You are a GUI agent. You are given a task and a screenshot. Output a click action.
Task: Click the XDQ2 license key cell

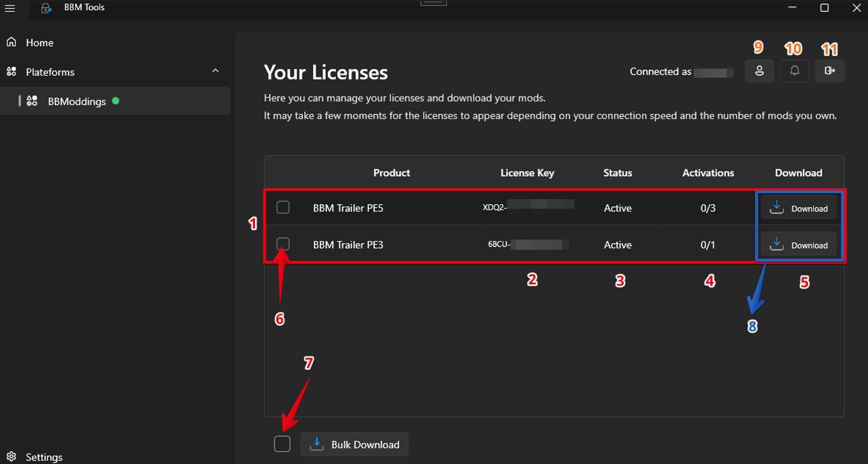[x=527, y=207]
